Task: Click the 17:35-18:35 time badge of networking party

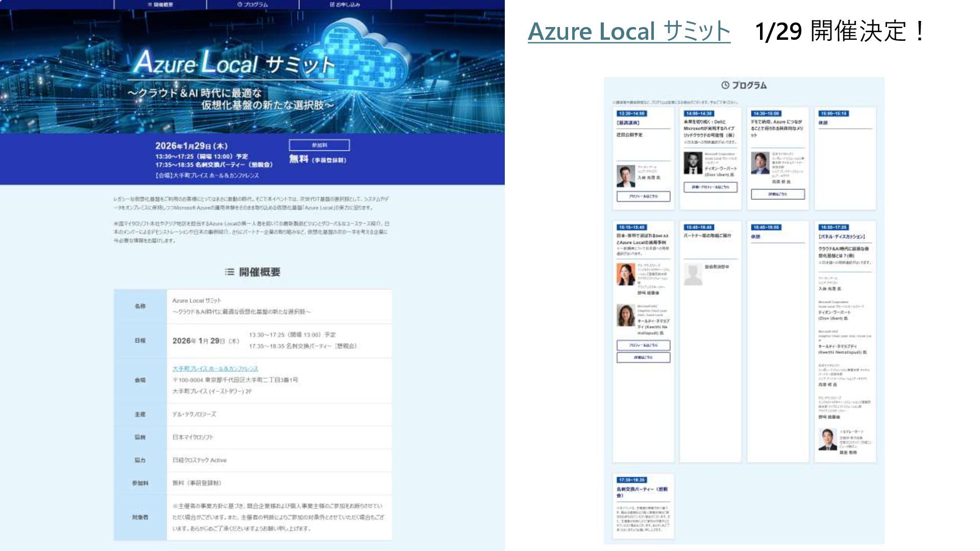Action: tap(632, 480)
